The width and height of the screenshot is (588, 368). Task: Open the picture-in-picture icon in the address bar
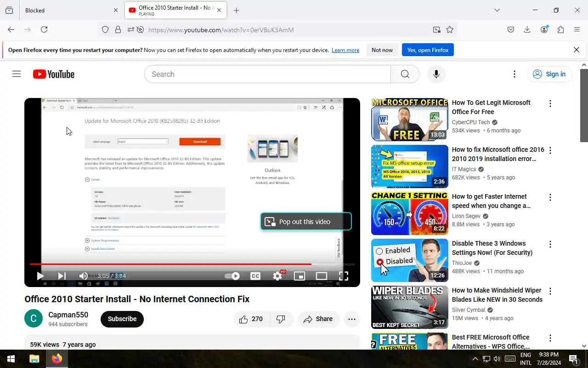pos(436,29)
